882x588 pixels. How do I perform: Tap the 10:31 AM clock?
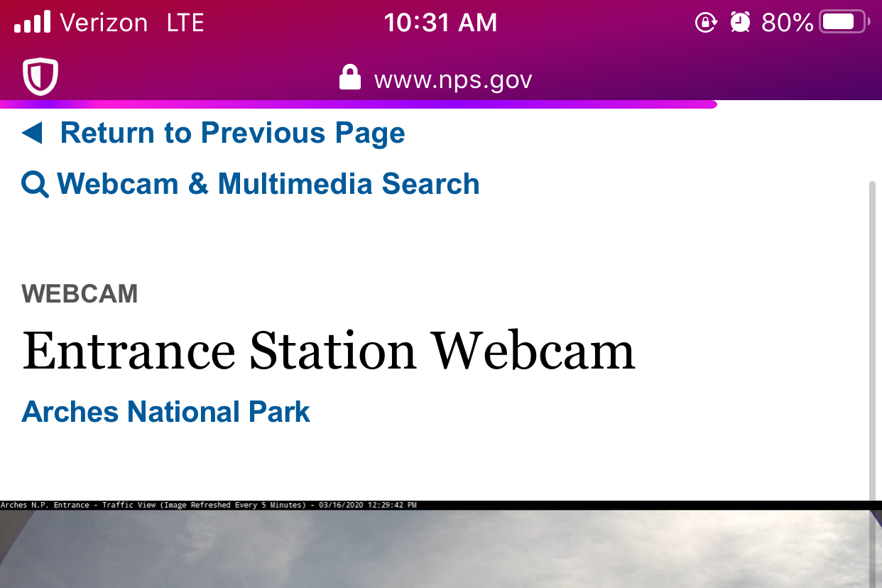440,23
